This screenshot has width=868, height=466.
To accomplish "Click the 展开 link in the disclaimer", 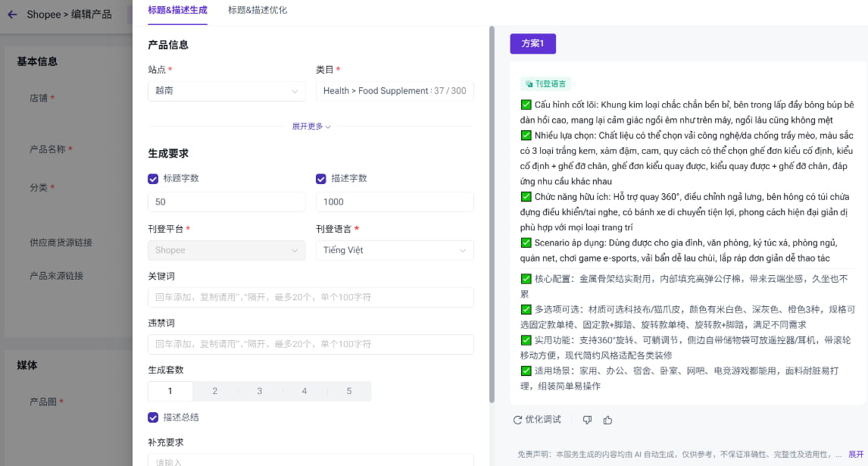I will click(x=856, y=455).
